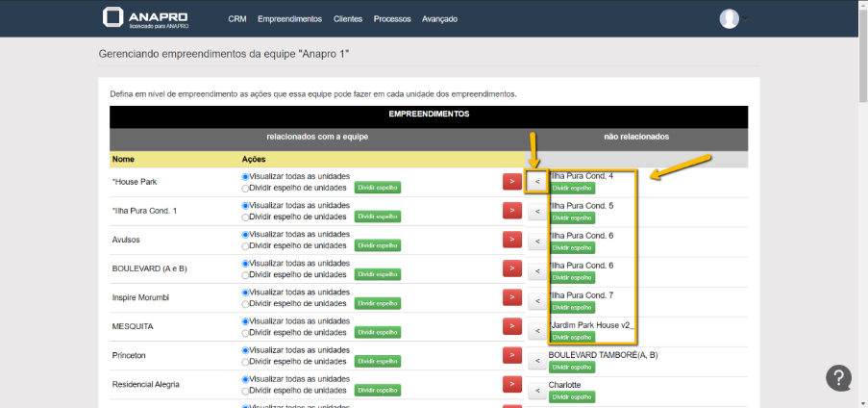
Task: Click the Ações column header
Action: 254,159
